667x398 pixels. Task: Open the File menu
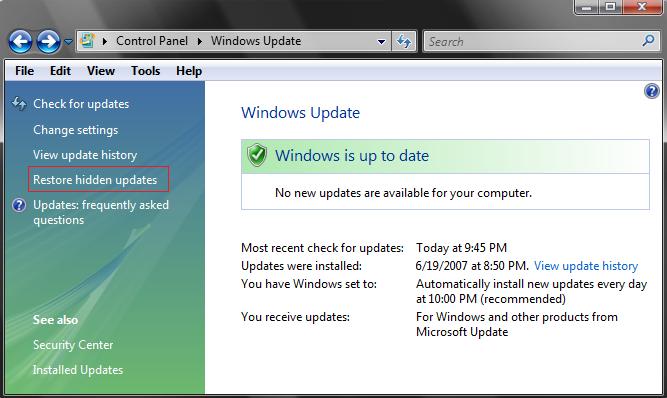24,71
